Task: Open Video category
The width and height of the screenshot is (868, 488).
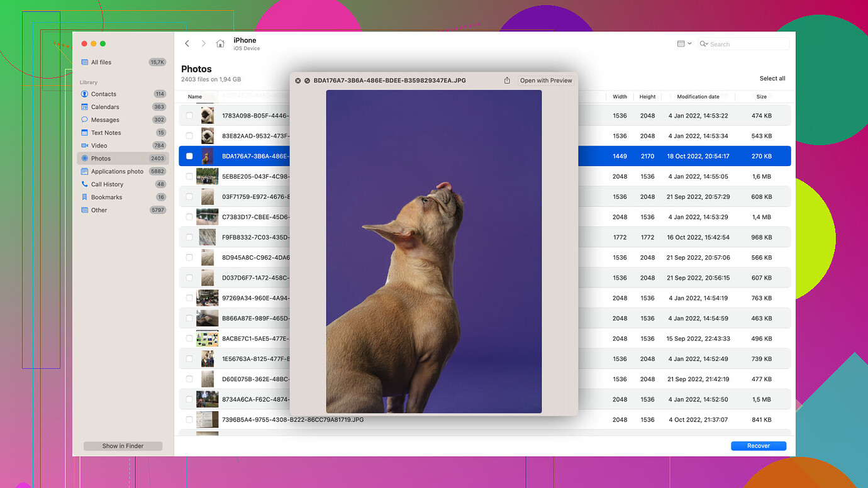Action: (123, 145)
